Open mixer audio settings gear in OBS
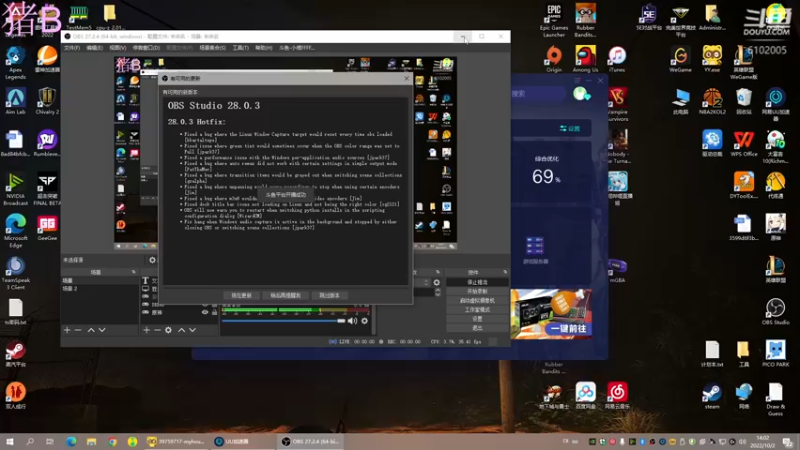The width and height of the screenshot is (800, 450). click(x=364, y=321)
